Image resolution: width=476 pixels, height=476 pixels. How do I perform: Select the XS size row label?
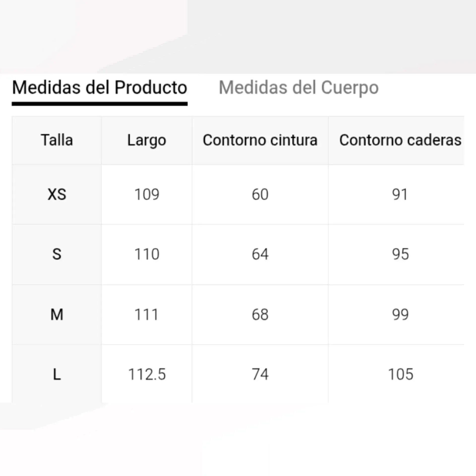[x=57, y=194]
